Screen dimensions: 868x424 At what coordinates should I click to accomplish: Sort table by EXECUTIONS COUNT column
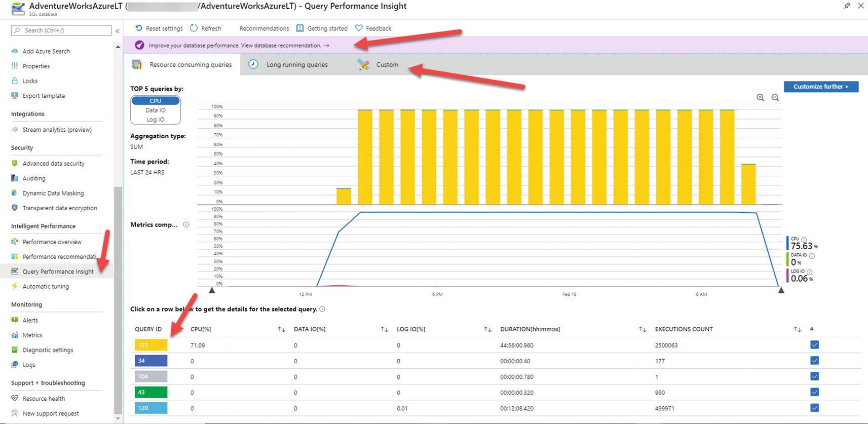[x=797, y=329]
